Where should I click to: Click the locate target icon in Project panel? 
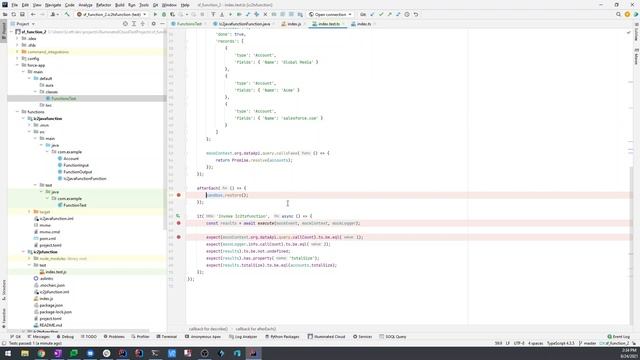click(125, 24)
